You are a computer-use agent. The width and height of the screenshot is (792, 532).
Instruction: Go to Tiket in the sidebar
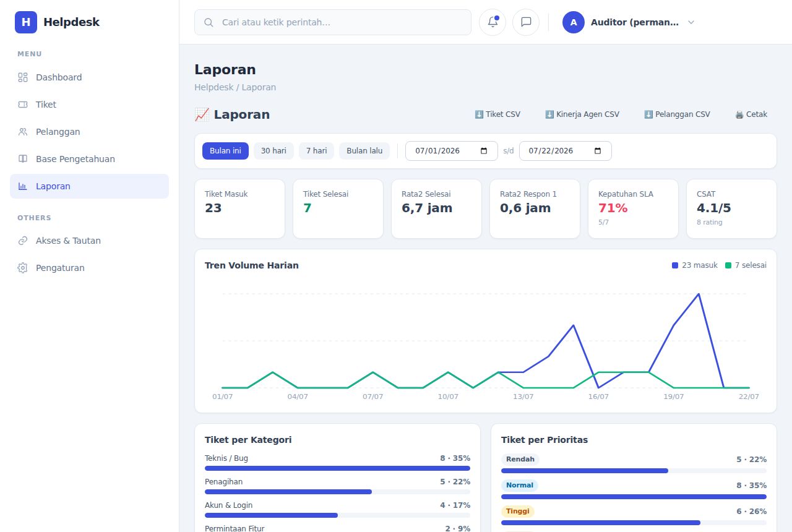[x=89, y=105]
